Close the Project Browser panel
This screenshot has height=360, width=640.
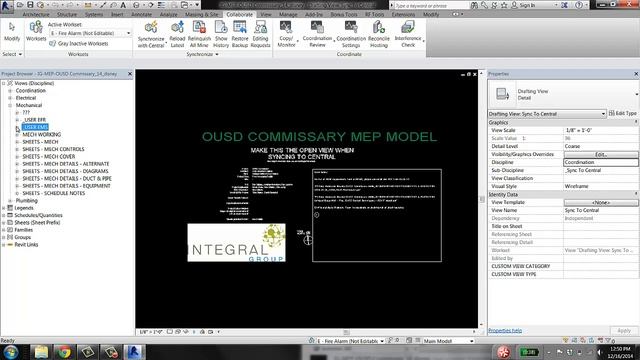point(130,74)
